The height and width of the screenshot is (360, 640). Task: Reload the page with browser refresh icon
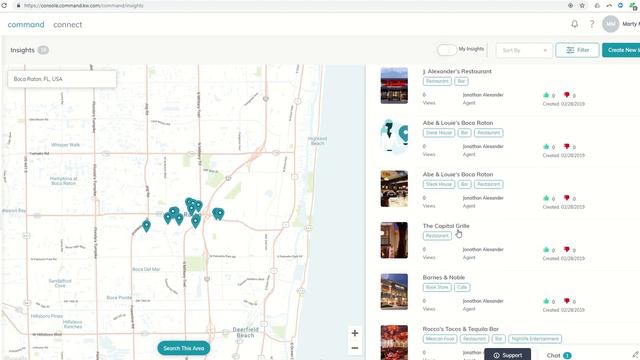click(4, 5)
